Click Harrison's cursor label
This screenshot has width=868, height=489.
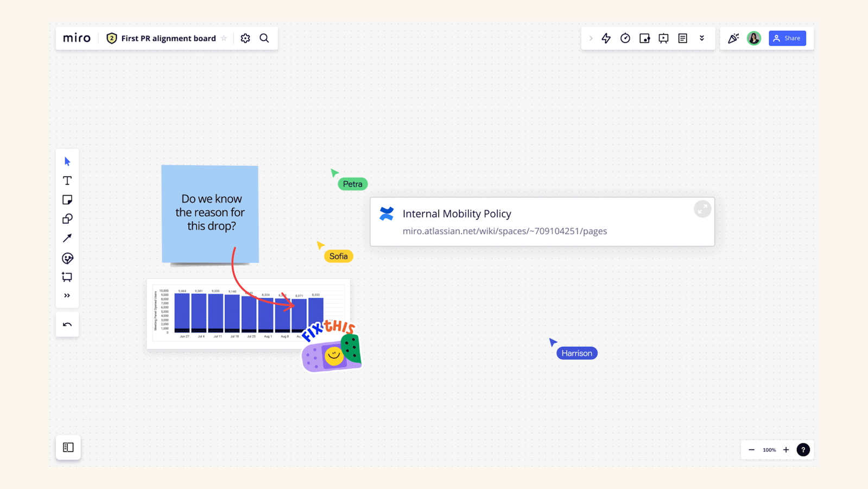point(577,353)
